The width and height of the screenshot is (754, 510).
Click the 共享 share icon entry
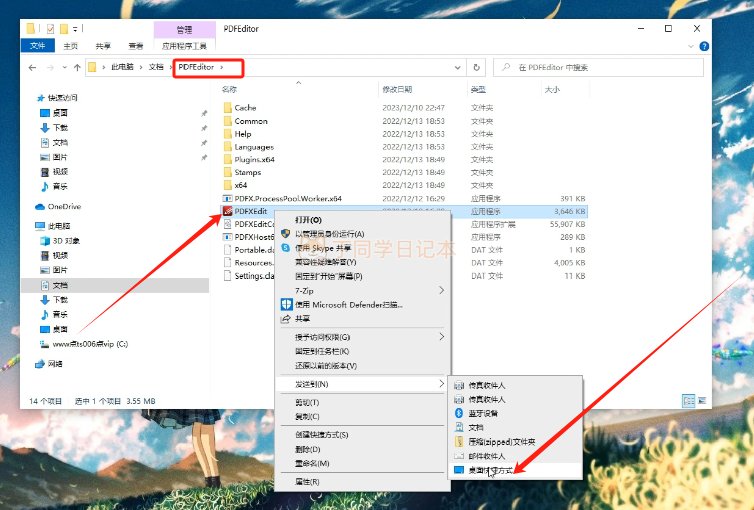(x=286, y=319)
